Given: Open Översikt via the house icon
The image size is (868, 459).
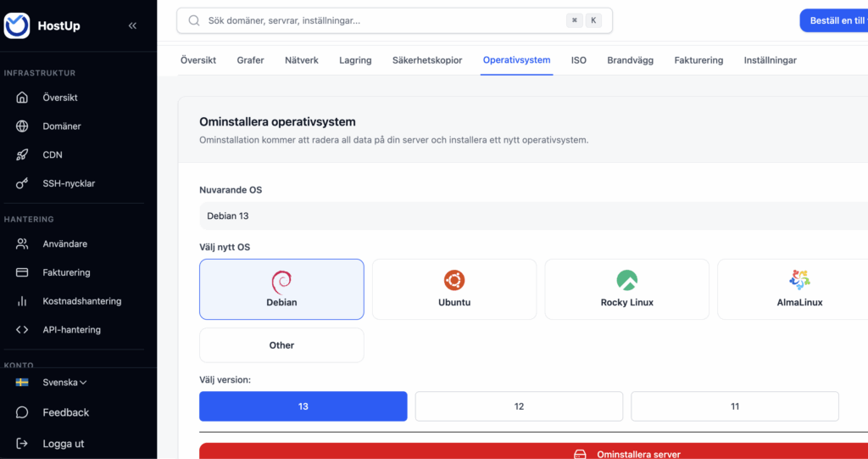Looking at the screenshot, I should (23, 98).
